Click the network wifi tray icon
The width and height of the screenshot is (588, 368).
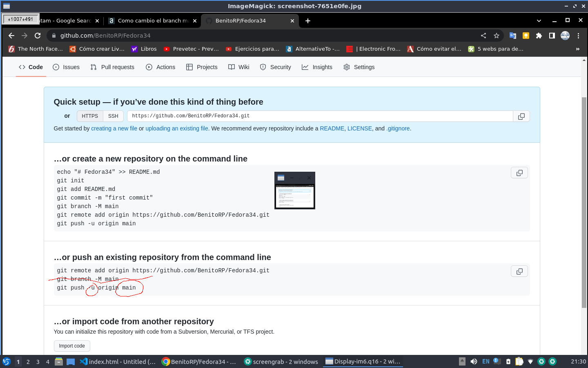[530, 362]
